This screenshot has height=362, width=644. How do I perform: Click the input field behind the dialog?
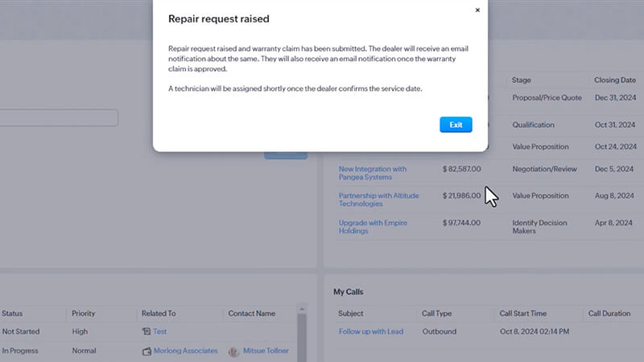(59, 117)
